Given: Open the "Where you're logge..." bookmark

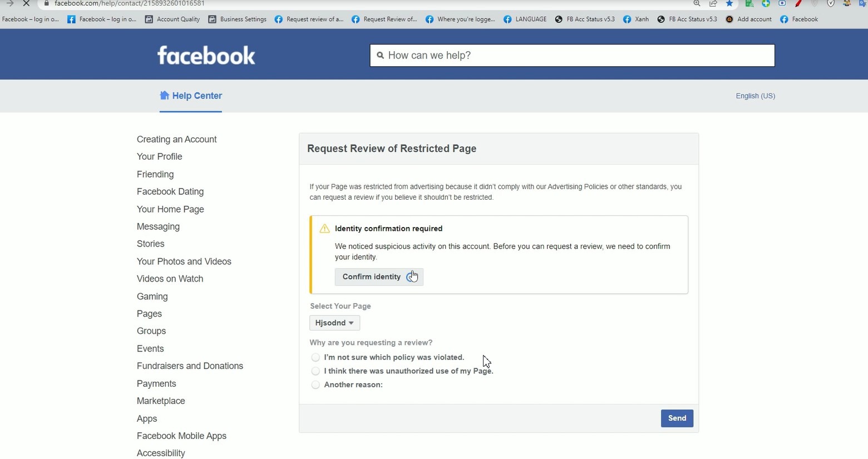Looking at the screenshot, I should point(460,19).
